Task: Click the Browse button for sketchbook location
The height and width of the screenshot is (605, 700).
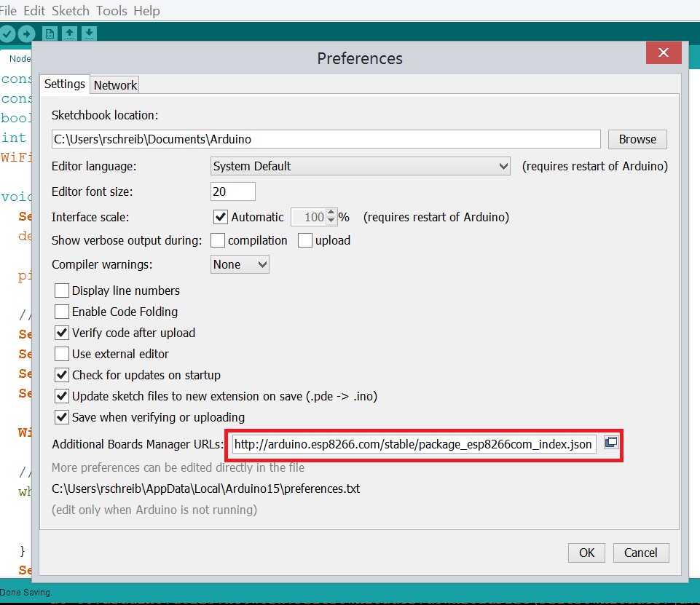Action: (x=637, y=139)
